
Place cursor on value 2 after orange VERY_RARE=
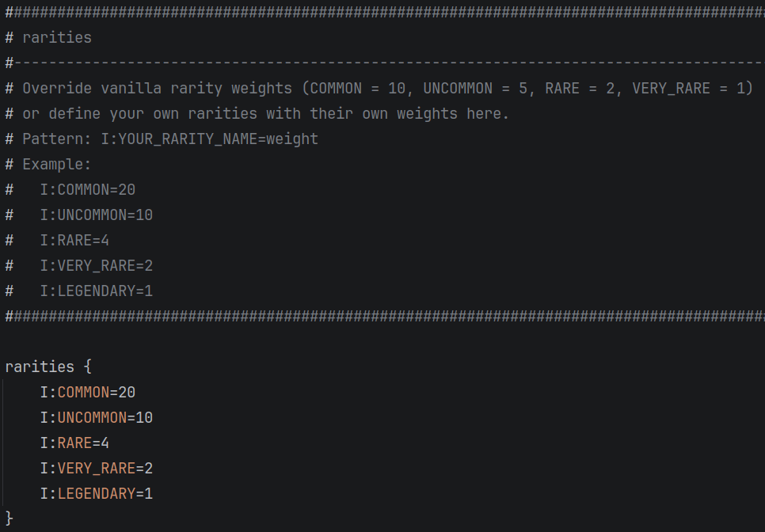(x=149, y=469)
